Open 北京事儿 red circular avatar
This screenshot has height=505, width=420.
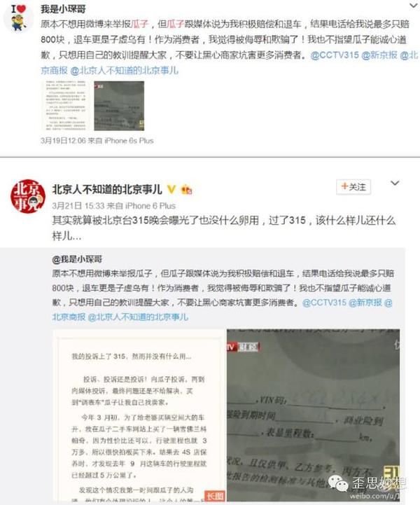(x=28, y=196)
